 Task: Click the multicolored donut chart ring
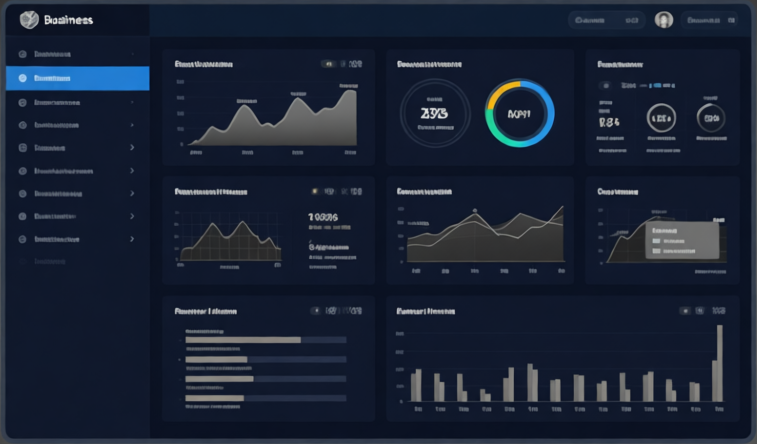click(520, 115)
